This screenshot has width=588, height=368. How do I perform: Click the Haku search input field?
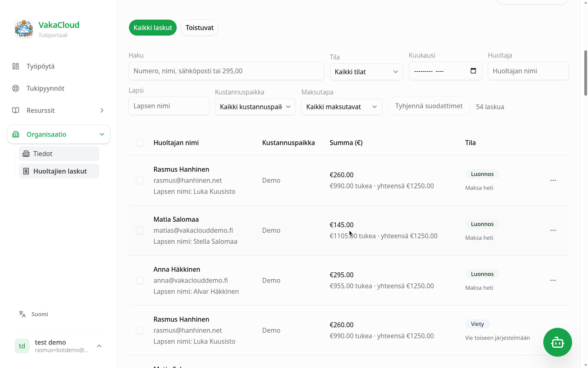click(x=226, y=71)
